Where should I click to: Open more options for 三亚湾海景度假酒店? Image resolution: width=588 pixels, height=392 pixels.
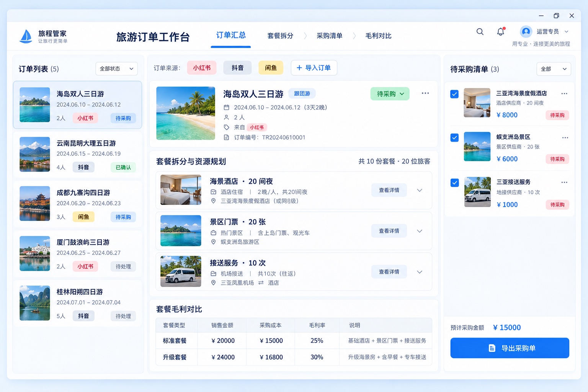(x=564, y=93)
